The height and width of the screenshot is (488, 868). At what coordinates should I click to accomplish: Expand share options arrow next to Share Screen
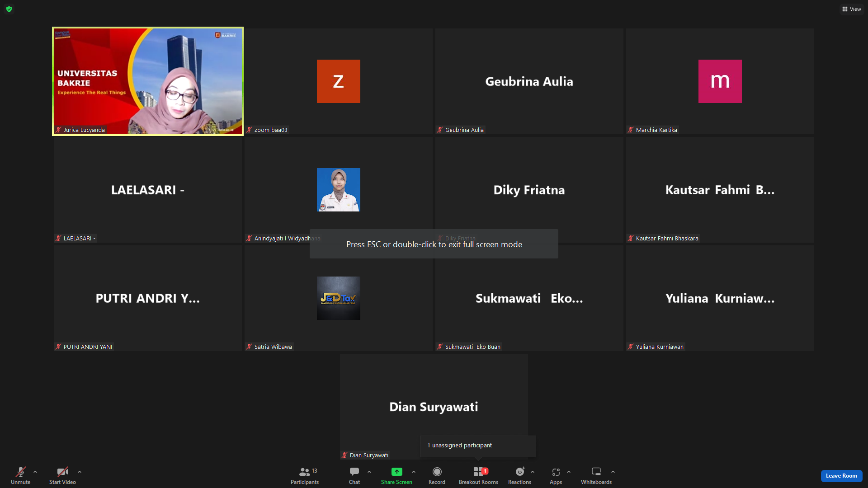(x=414, y=472)
